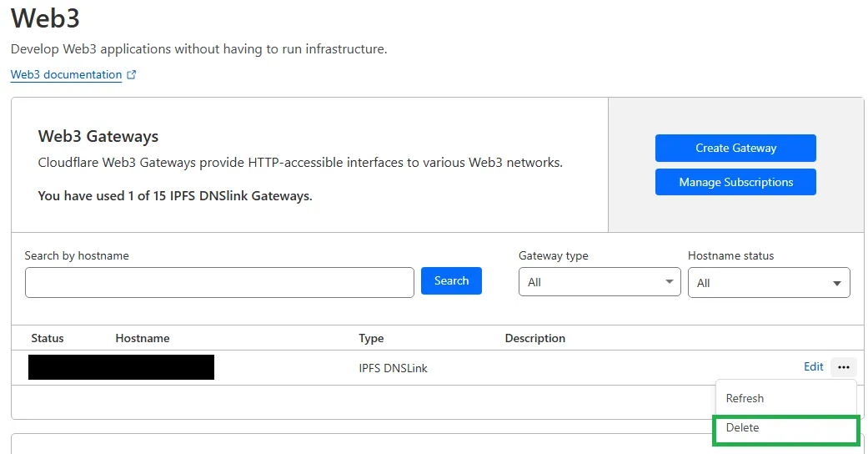
Task: Focus the Search by hostname field
Action: pos(219,283)
